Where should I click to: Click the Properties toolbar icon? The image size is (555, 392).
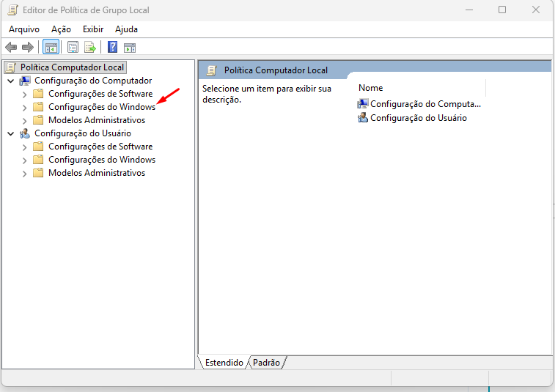click(x=73, y=48)
